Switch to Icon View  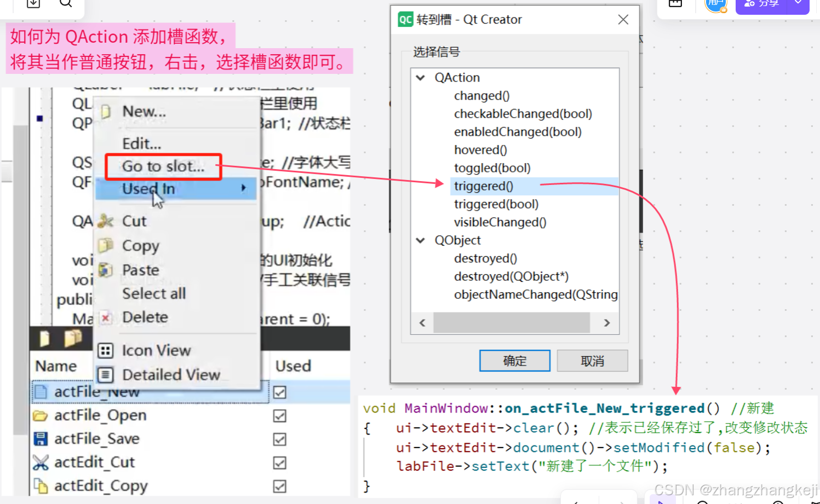click(x=157, y=350)
